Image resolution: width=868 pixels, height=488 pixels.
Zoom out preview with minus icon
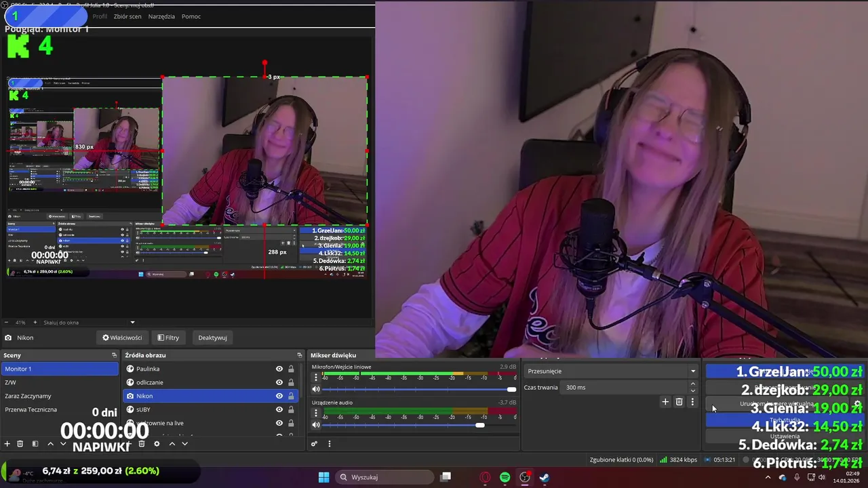click(x=6, y=323)
